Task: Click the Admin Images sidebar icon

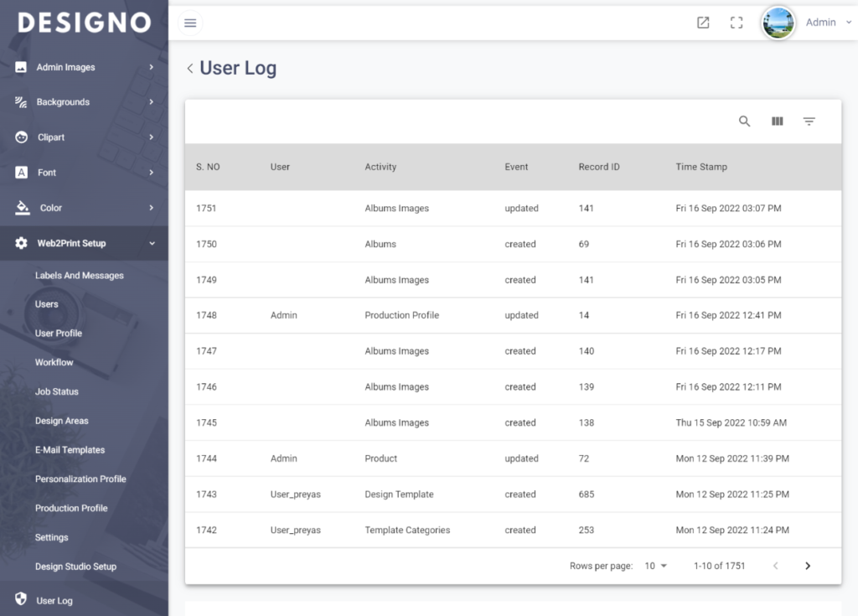Action: click(x=21, y=67)
